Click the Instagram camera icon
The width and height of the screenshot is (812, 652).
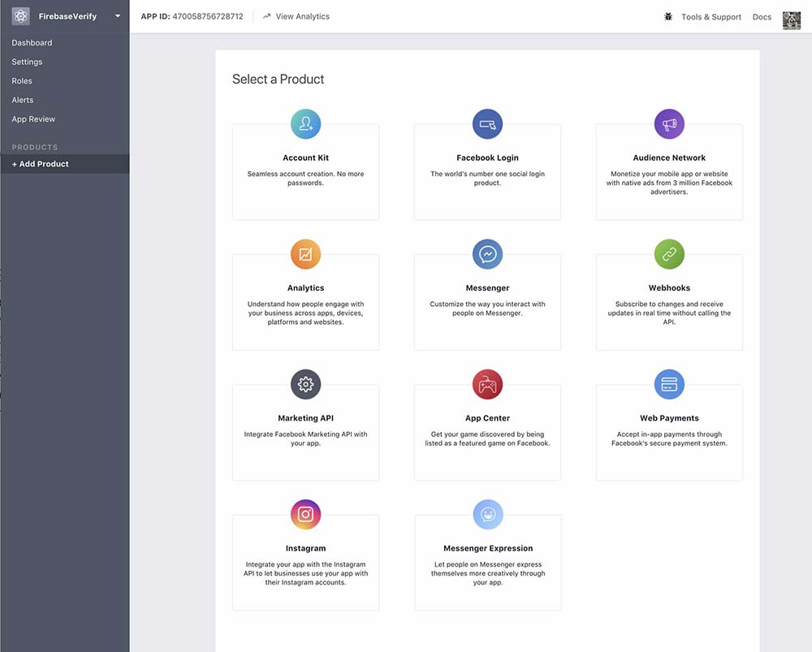pos(305,514)
